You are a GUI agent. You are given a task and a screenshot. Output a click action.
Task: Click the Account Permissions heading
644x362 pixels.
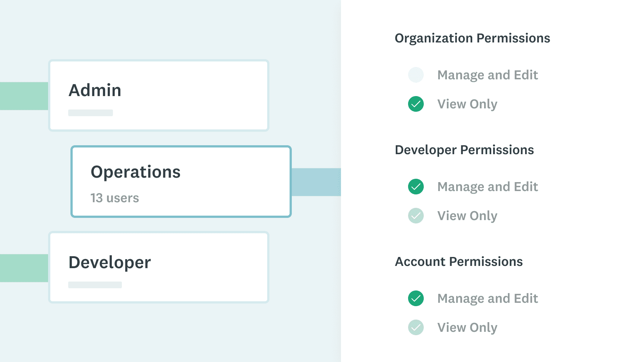point(459,262)
